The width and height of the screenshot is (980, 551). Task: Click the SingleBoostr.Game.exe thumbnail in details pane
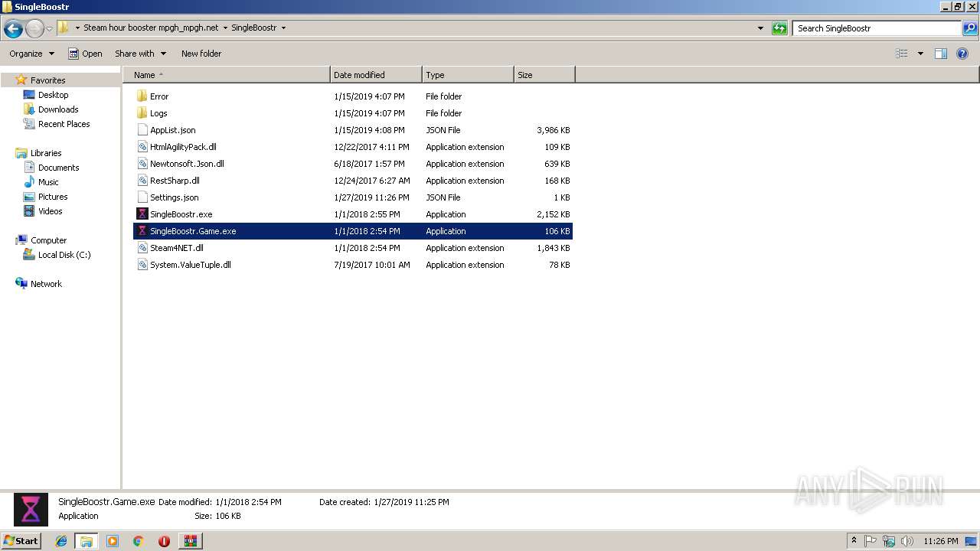pos(31,510)
